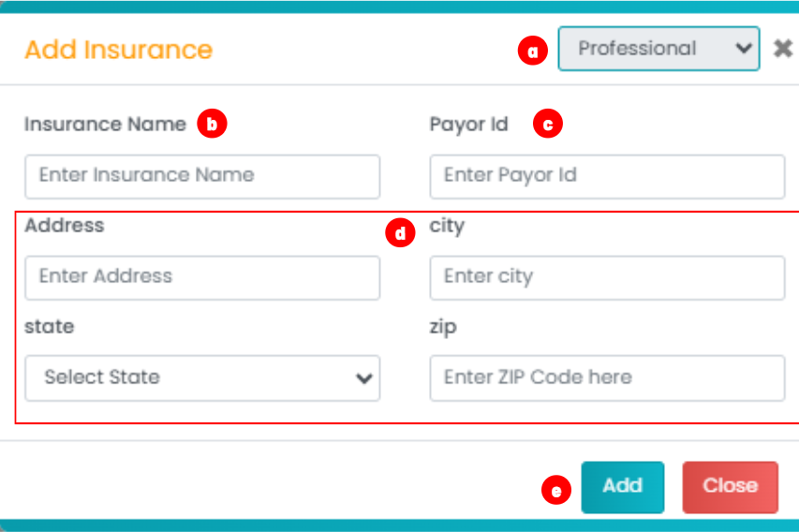Click the red marker labeled c

[548, 124]
